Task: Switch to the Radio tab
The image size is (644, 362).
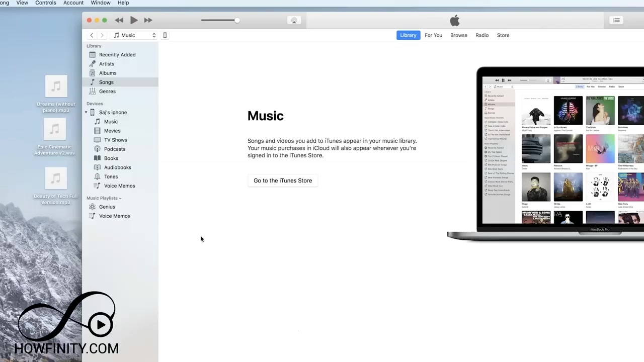Action: [482, 35]
